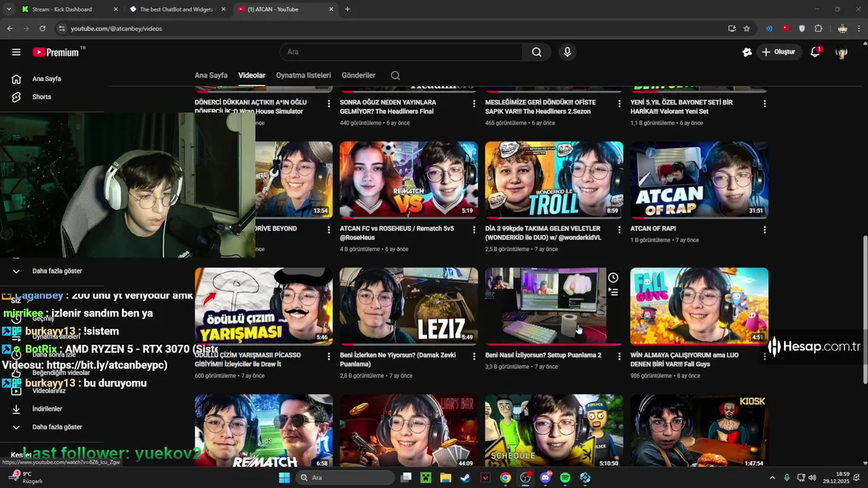This screenshot has height=488, width=868.
Task: Open Steam from the taskbar
Action: point(465,478)
